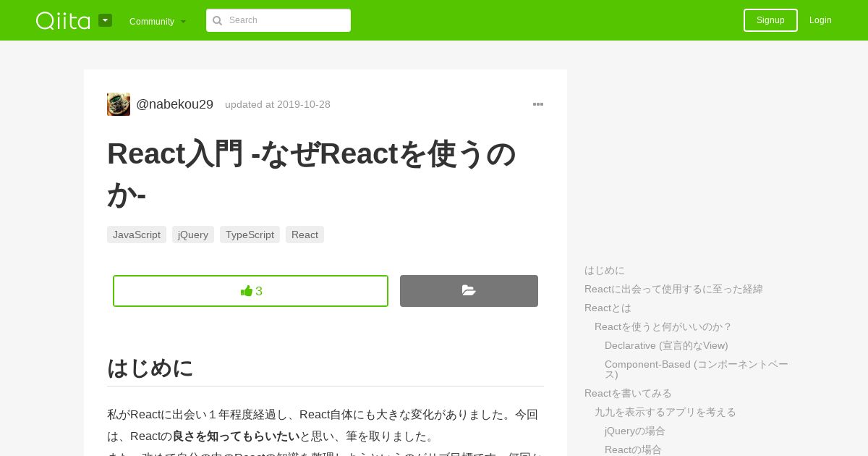The width and height of the screenshot is (868, 456).
Task: Open nabekou29's avatar image
Action: (x=119, y=104)
